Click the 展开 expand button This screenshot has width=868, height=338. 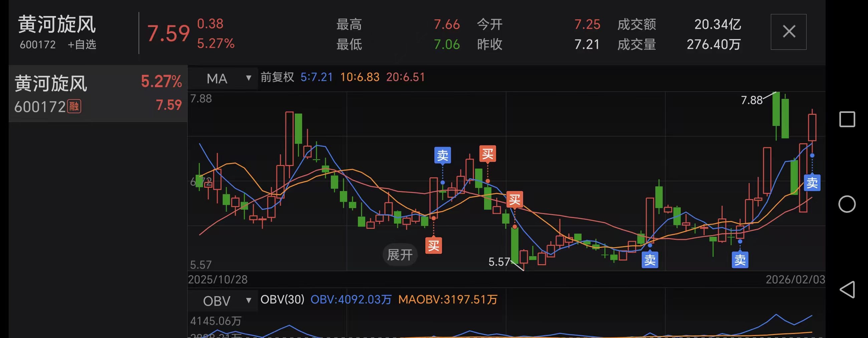click(400, 255)
